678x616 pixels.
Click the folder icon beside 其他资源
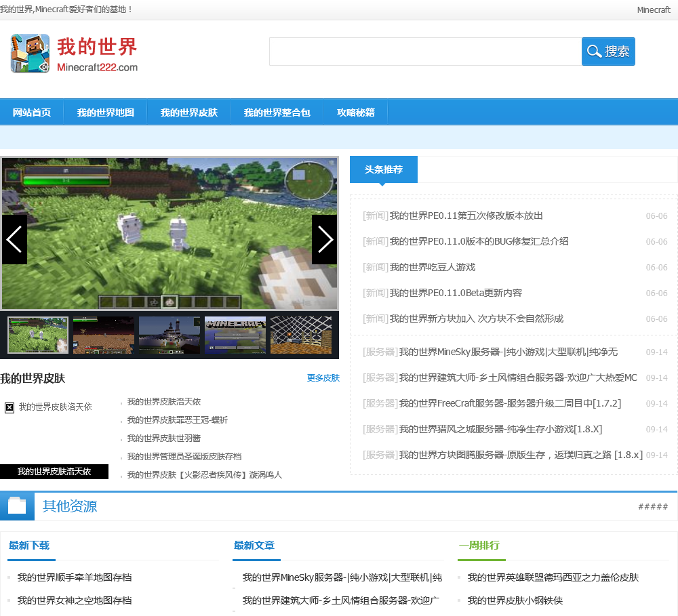[x=17, y=506]
